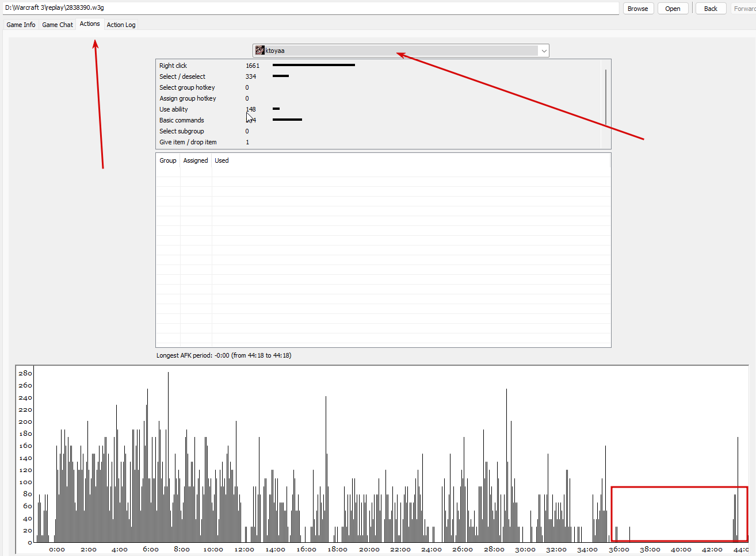Click the 36:00 mark on chart timeline
The image size is (756, 556).
pos(618,549)
